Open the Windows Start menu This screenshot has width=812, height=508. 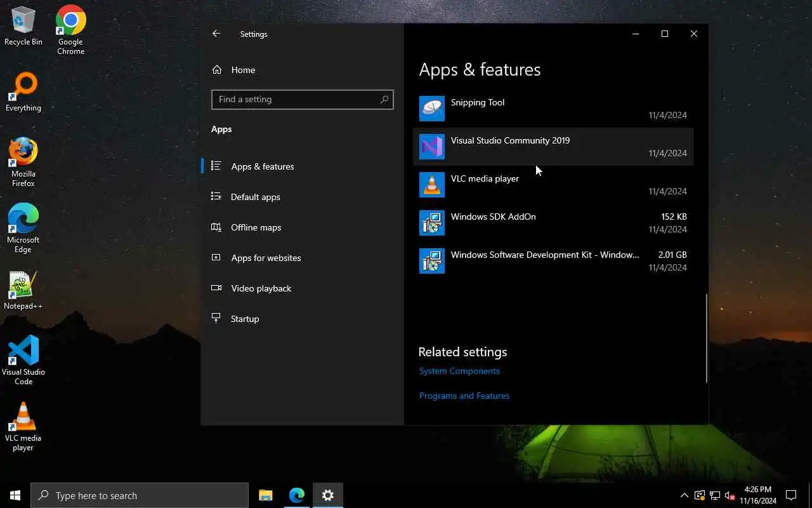pos(15,495)
